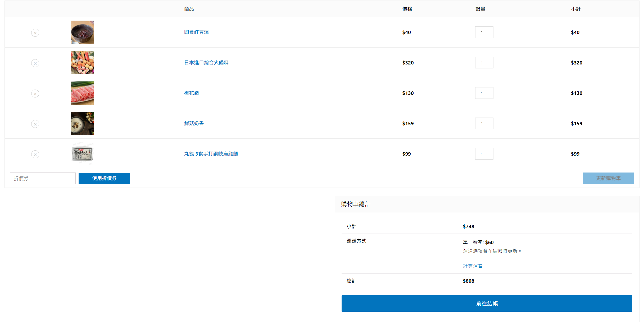Click the 折價券 coupon input field
The height and width of the screenshot is (326, 644).
(43, 178)
